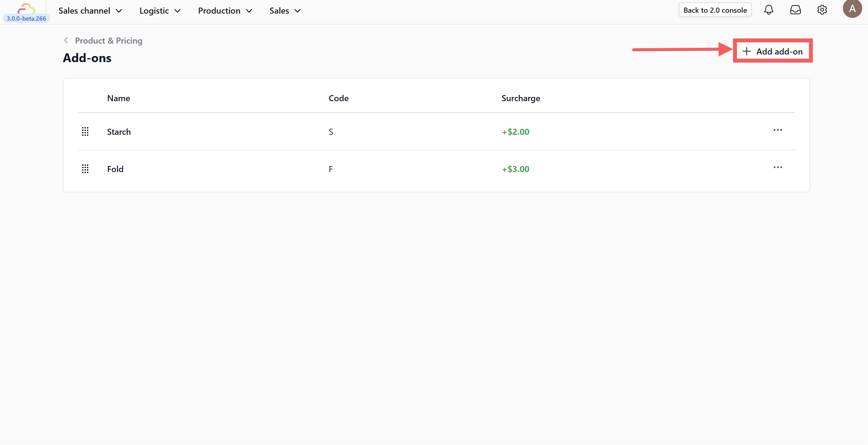Open the Starch row more options menu

coord(778,130)
